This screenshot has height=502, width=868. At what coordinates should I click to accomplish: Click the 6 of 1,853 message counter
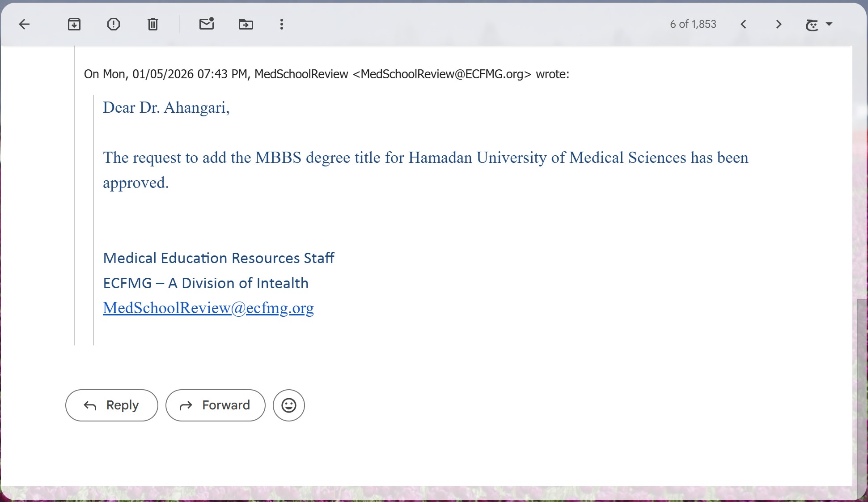point(693,24)
